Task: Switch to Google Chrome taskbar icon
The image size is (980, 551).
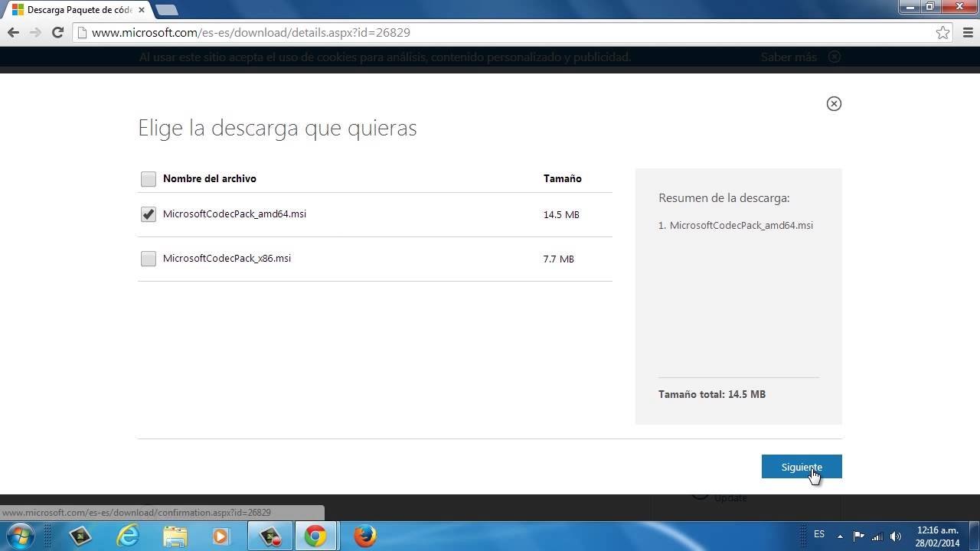Action: (315, 536)
